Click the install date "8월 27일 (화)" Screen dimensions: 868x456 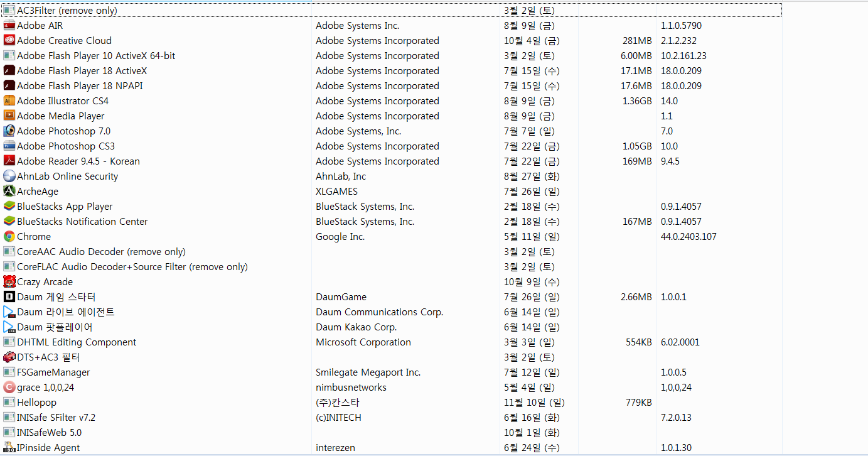(532, 176)
